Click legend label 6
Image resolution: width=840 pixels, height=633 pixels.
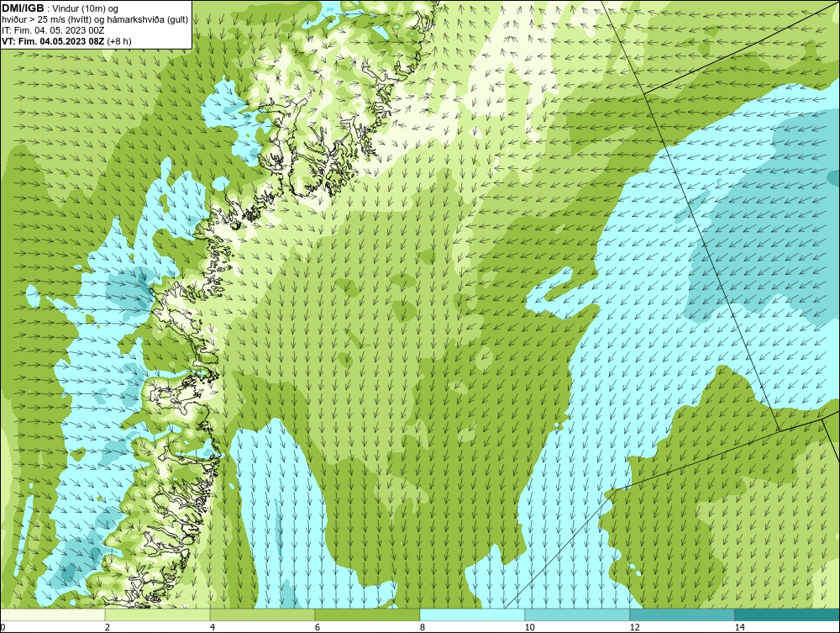point(318,628)
